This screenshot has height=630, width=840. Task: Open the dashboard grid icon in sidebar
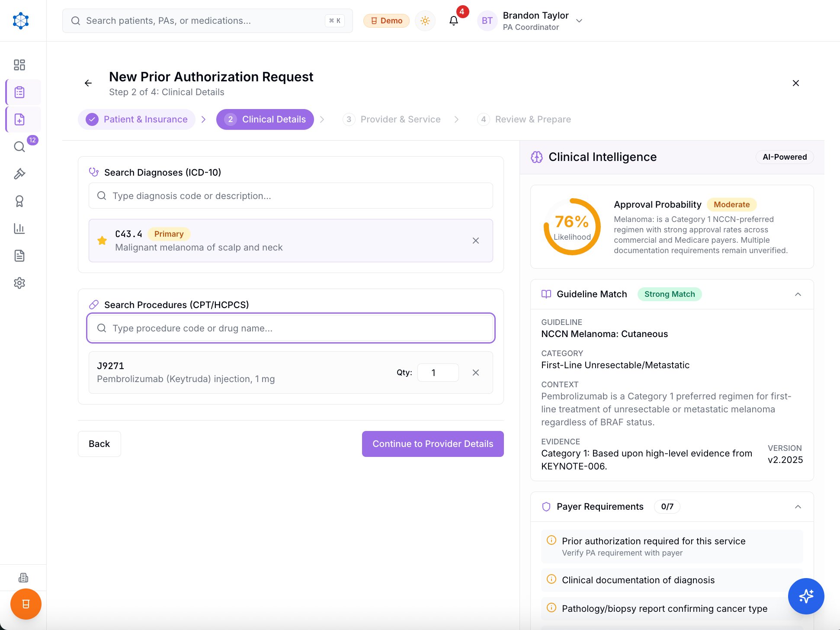(19, 65)
